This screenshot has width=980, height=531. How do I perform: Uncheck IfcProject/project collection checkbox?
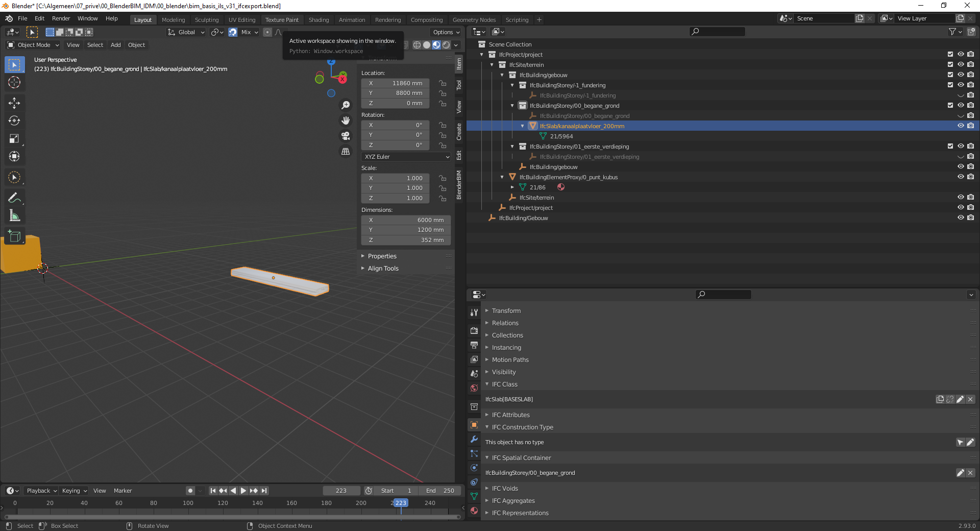tap(950, 54)
